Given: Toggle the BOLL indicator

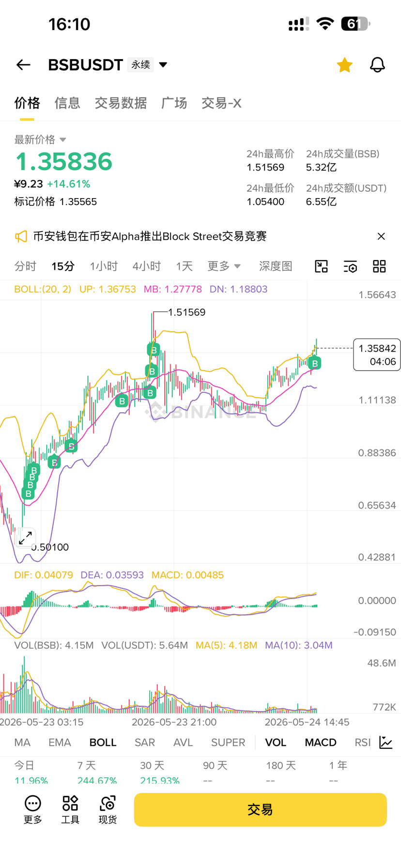Looking at the screenshot, I should [103, 743].
